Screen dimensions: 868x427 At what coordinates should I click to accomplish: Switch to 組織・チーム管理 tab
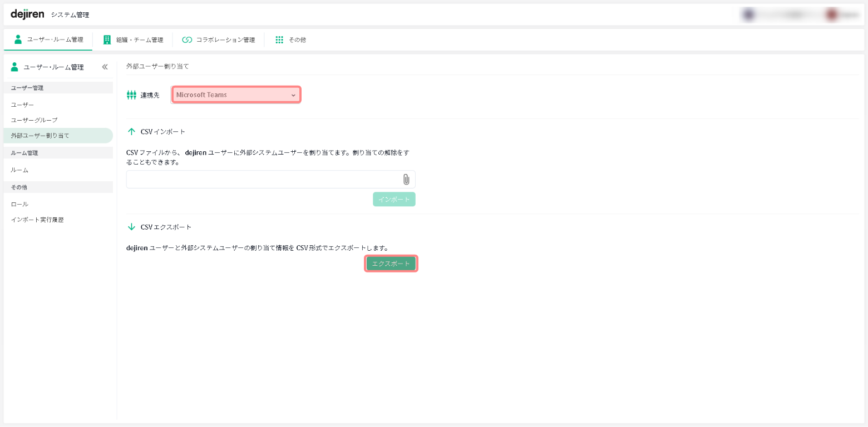(x=133, y=40)
